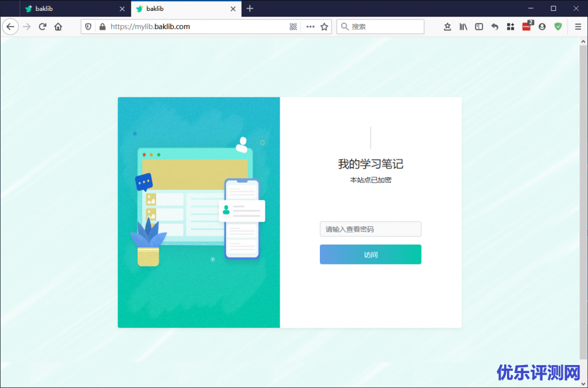Open a new browser tab
This screenshot has width=588, height=388.
click(x=250, y=9)
